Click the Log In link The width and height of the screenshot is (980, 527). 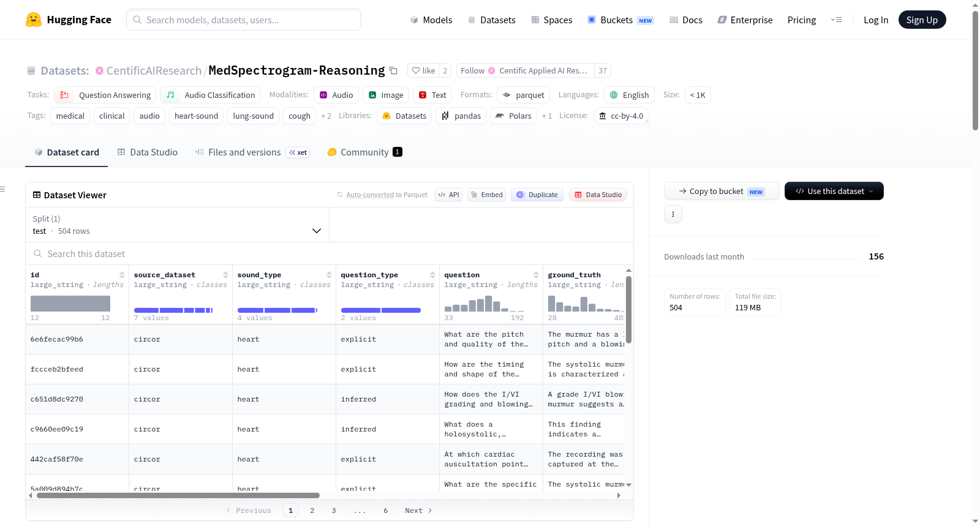point(876,20)
